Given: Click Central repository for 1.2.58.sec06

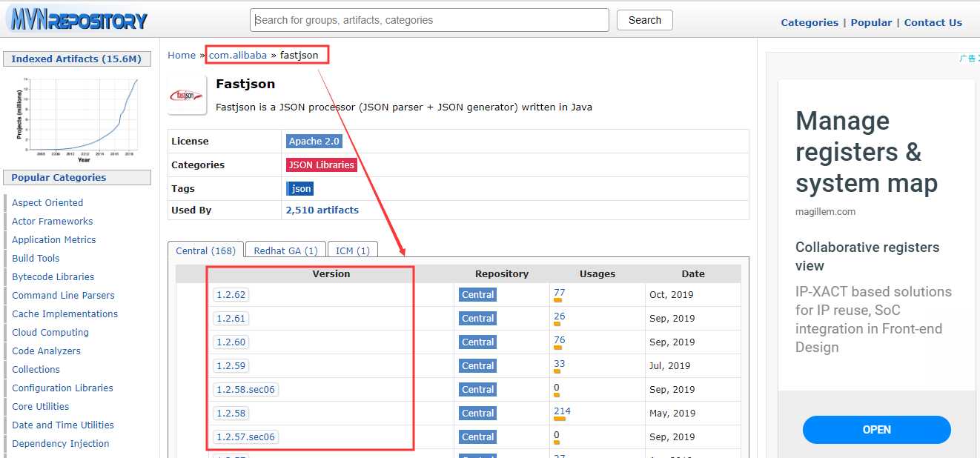Looking at the screenshot, I should tap(477, 389).
